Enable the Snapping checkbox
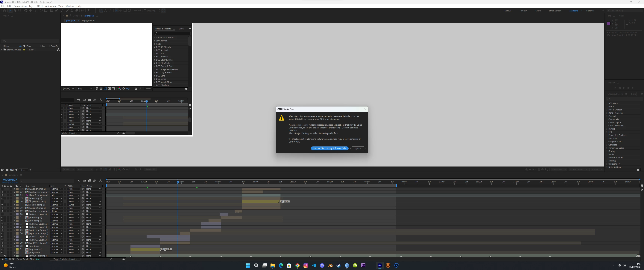Image resolution: width=644 pixels, height=270 pixels. coord(145,11)
